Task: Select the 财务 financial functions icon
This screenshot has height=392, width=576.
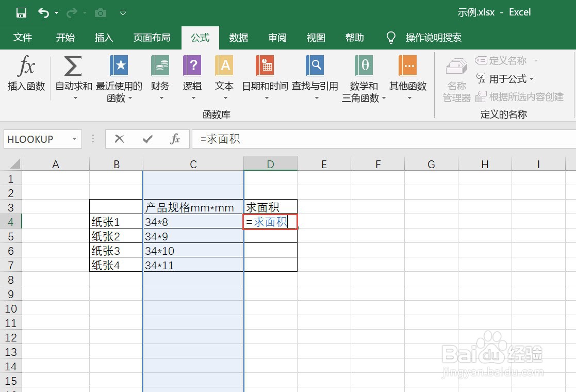Action: 160,67
